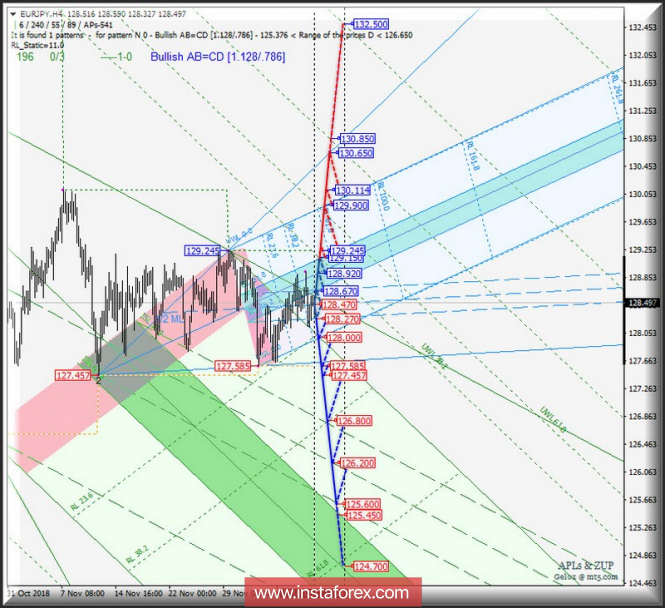This screenshot has height=608, width=665.
Task: Click the 132.453 price scale value
Action: (x=643, y=28)
